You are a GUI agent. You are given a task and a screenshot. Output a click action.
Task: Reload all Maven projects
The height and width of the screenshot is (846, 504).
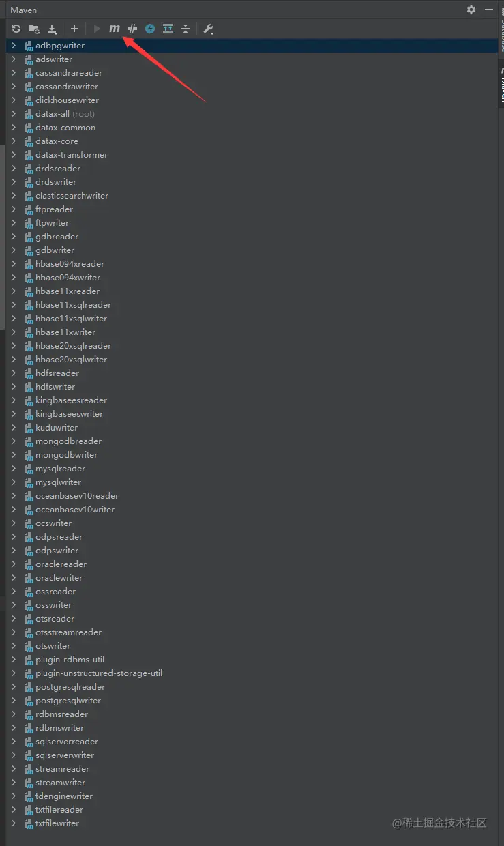16,29
